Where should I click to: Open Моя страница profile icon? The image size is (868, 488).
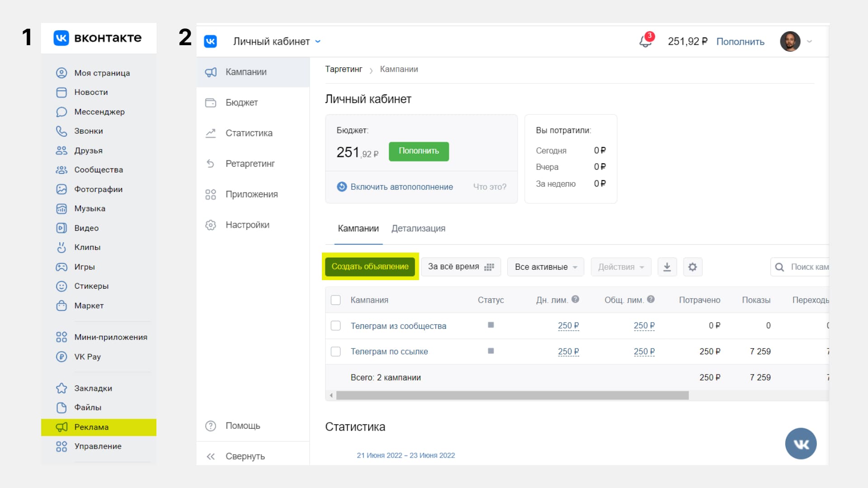coord(61,73)
